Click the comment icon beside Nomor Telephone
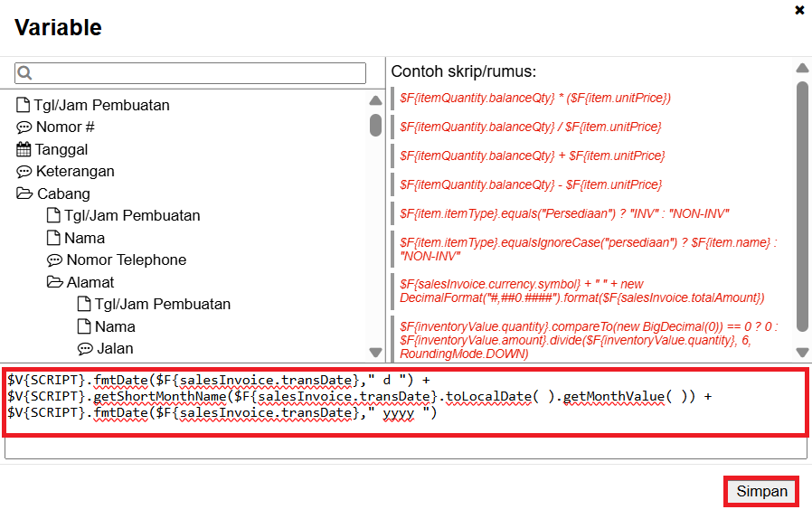Image resolution: width=812 pixels, height=519 pixels. (x=54, y=260)
